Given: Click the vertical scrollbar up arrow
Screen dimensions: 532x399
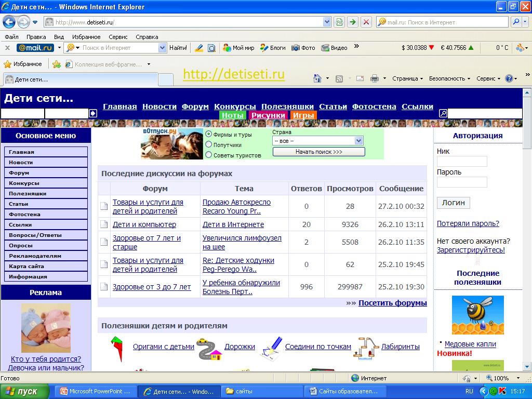Looking at the screenshot, I should tap(527, 92).
